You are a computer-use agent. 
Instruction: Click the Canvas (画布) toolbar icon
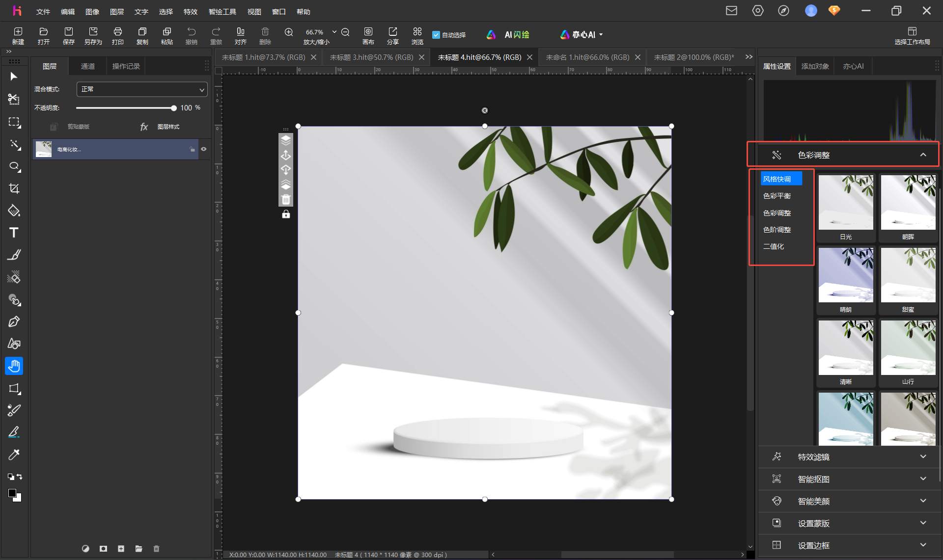[x=368, y=35]
